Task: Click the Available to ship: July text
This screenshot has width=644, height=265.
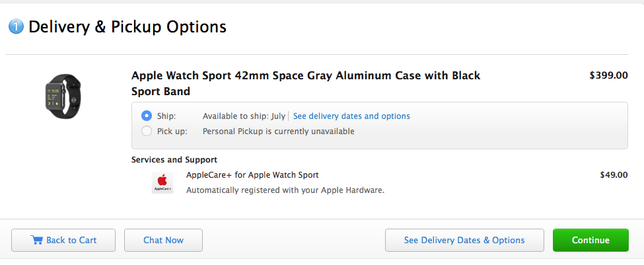Action: [244, 116]
